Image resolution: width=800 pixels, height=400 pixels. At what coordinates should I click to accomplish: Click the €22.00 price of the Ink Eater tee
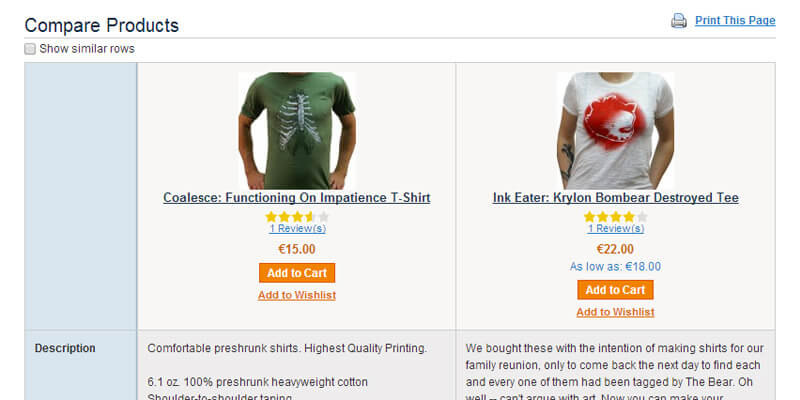click(615, 249)
